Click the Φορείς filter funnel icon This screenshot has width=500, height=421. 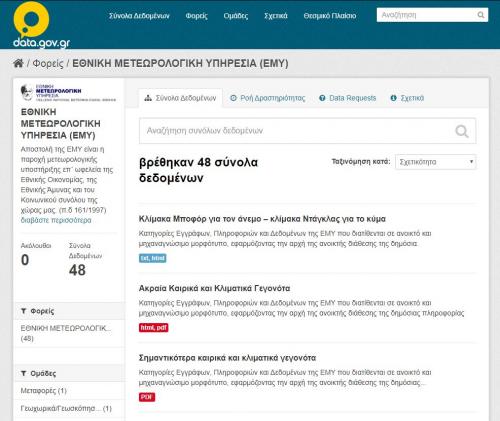24,311
